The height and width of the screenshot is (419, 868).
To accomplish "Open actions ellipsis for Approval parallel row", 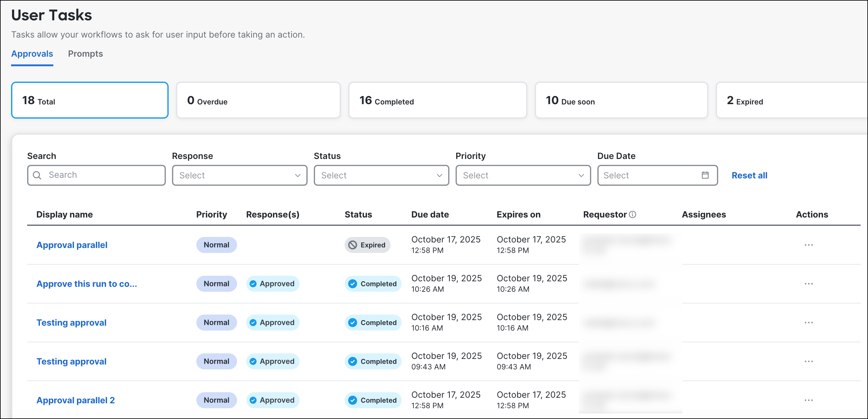I will coord(809,245).
